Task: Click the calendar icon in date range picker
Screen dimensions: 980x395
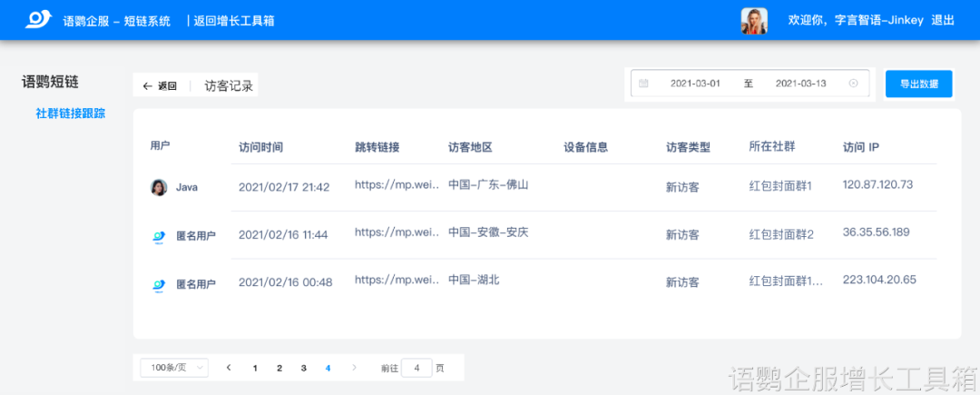Action: tap(643, 84)
